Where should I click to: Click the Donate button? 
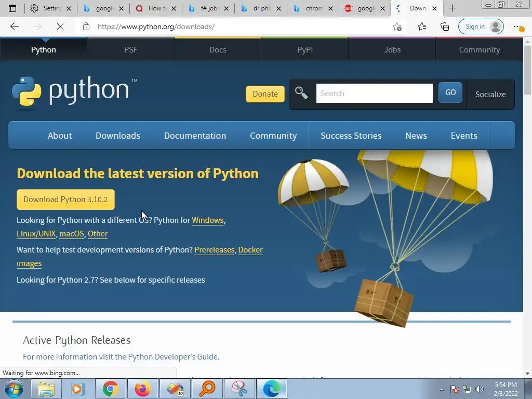265,94
